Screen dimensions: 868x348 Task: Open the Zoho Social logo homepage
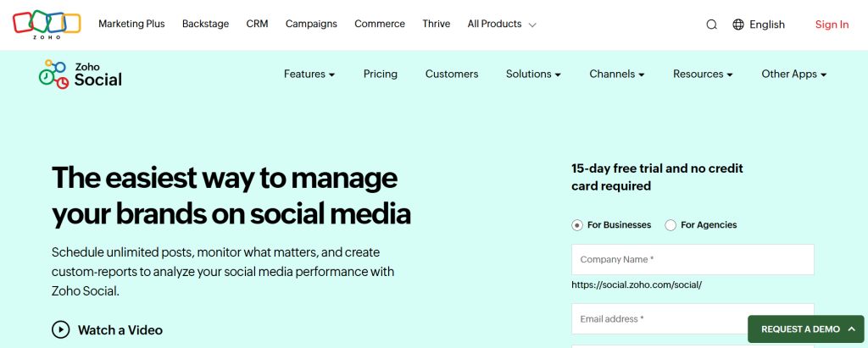[x=81, y=75]
